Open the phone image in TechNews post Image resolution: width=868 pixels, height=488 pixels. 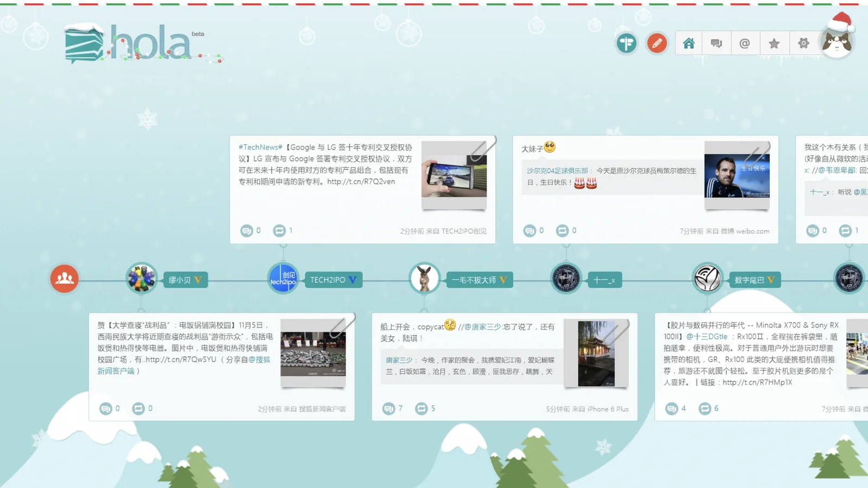[454, 175]
